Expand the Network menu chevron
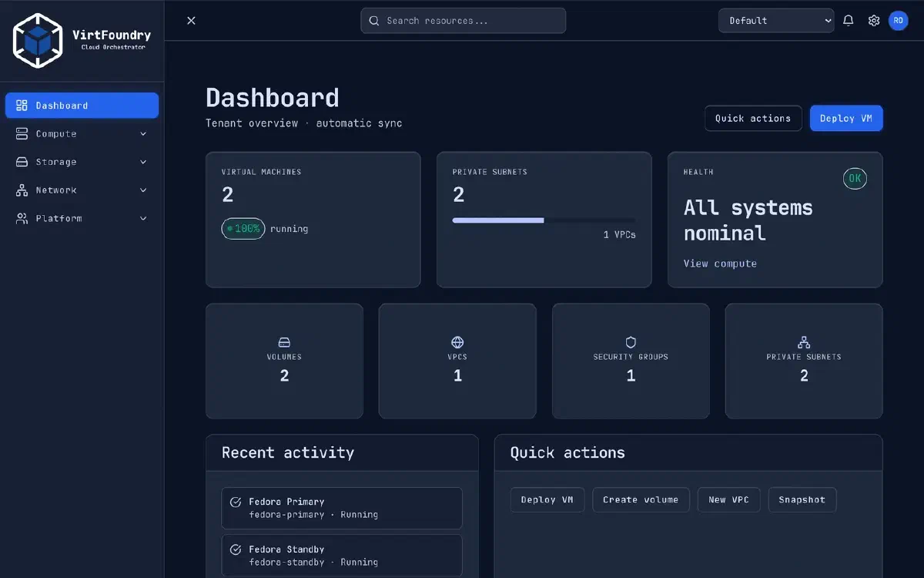924x578 pixels. pyautogui.click(x=143, y=190)
